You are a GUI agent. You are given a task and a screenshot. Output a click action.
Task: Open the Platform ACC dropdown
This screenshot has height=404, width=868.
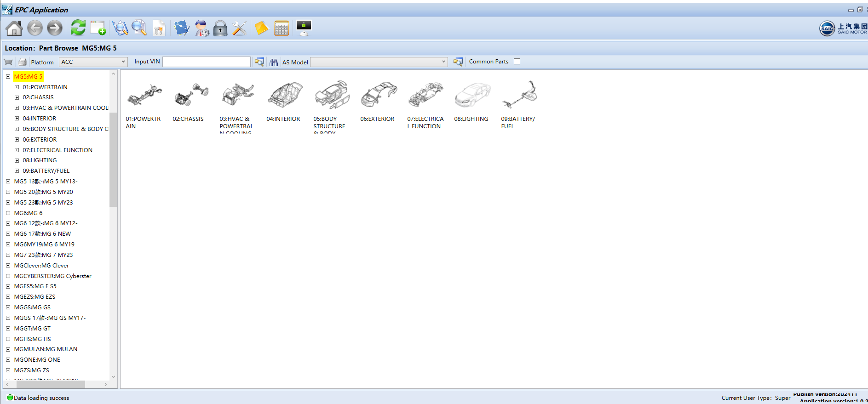93,62
